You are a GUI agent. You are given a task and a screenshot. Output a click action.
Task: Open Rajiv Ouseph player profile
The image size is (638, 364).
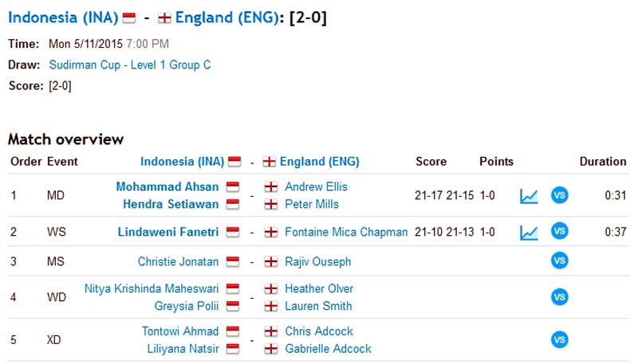[x=317, y=261]
